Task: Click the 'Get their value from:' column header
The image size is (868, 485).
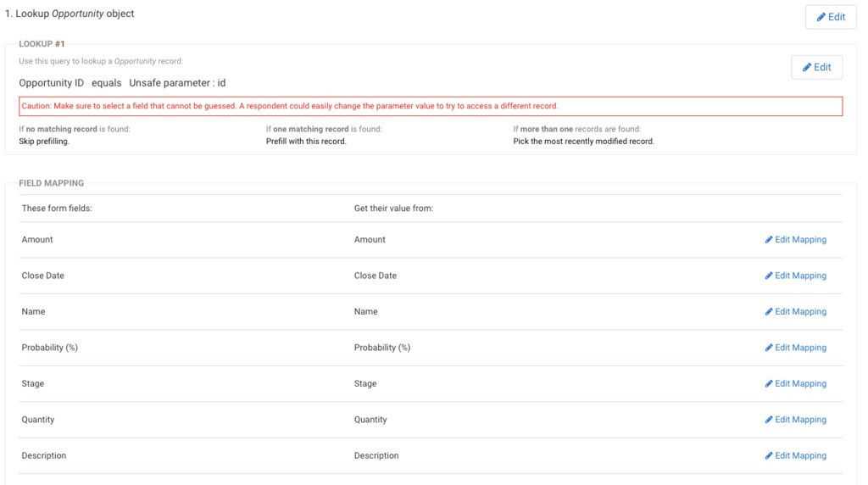Action: click(x=393, y=209)
